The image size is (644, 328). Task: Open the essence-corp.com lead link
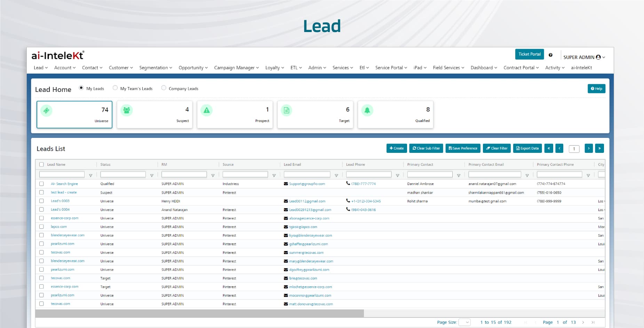click(65, 218)
